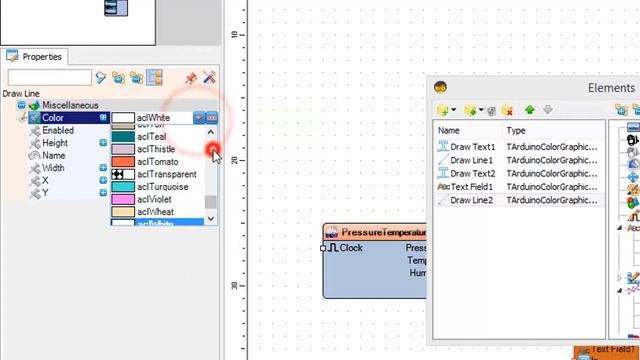Select the Width property
640x360 pixels.
[x=53, y=168]
